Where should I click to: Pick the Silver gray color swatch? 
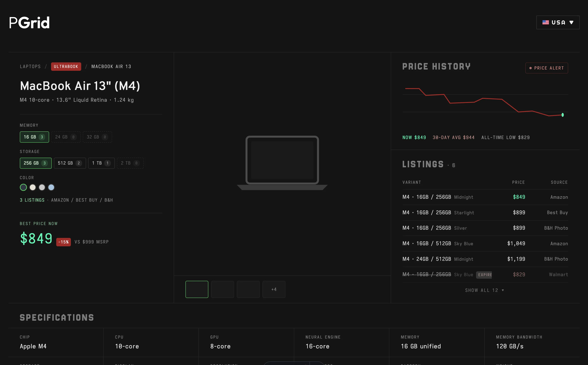click(42, 187)
